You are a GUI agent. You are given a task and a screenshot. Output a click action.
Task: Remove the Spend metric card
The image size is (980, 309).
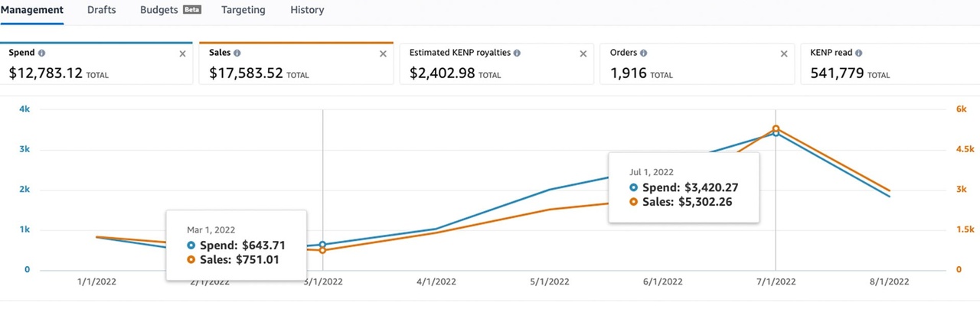point(182,54)
